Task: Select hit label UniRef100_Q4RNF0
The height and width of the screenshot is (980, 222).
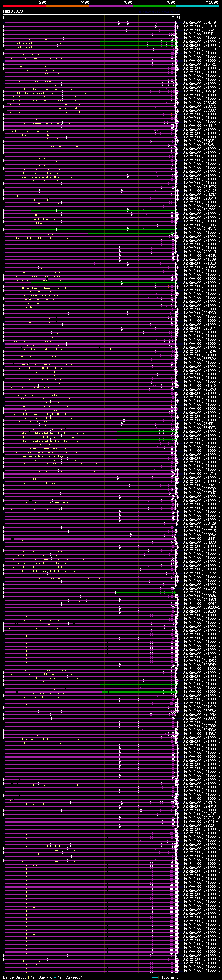Action: click(x=199, y=803)
